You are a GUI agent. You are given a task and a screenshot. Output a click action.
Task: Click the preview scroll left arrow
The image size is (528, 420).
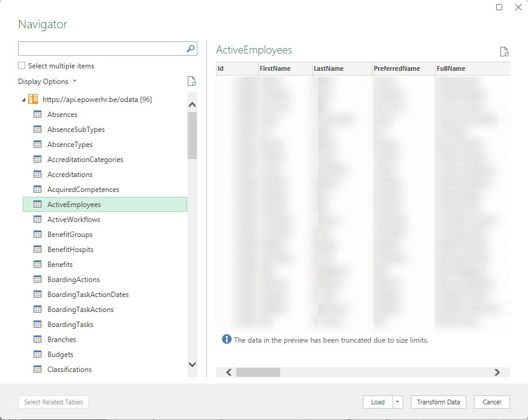[x=229, y=372]
